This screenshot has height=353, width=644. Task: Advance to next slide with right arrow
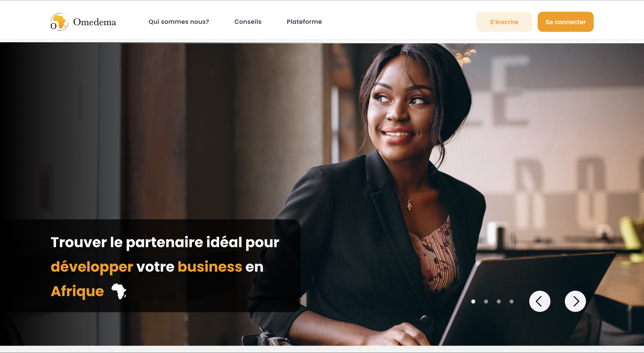[575, 301]
